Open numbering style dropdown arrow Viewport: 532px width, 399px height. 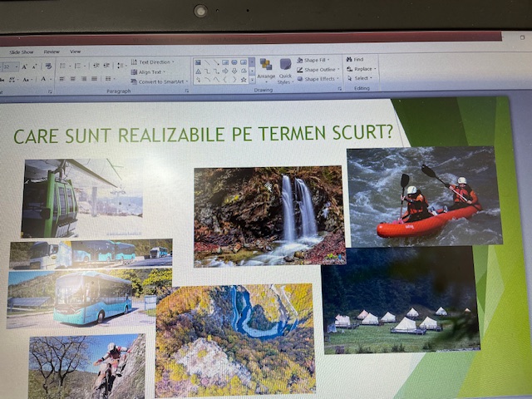[x=85, y=66]
